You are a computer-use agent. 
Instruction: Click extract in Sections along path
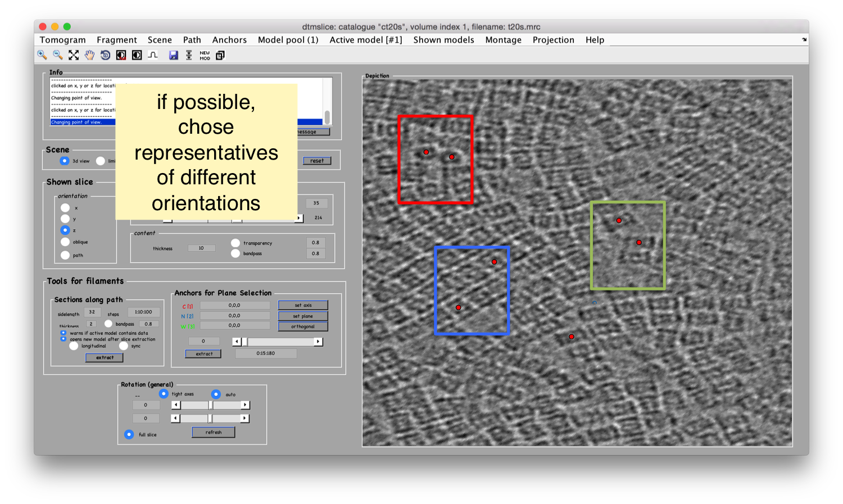[x=105, y=357]
